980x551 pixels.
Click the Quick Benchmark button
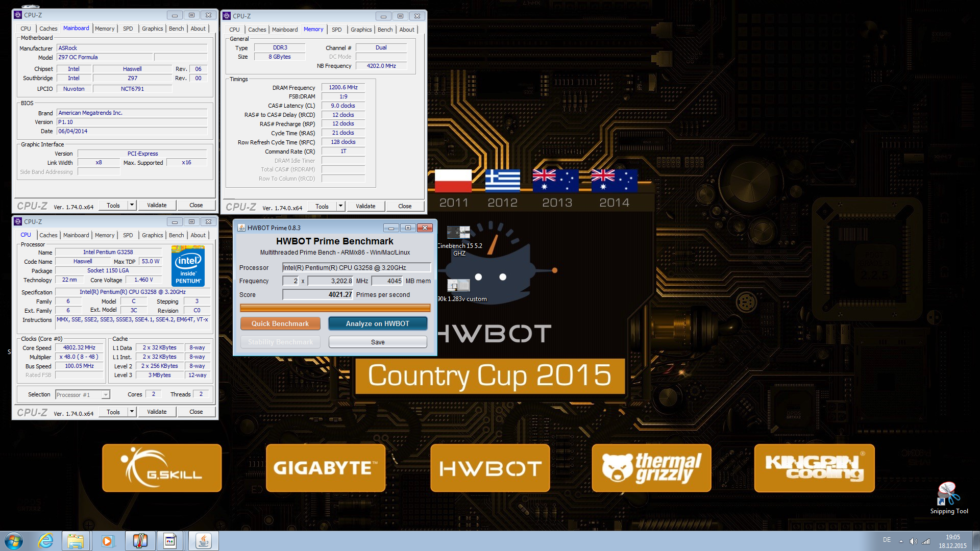(280, 323)
